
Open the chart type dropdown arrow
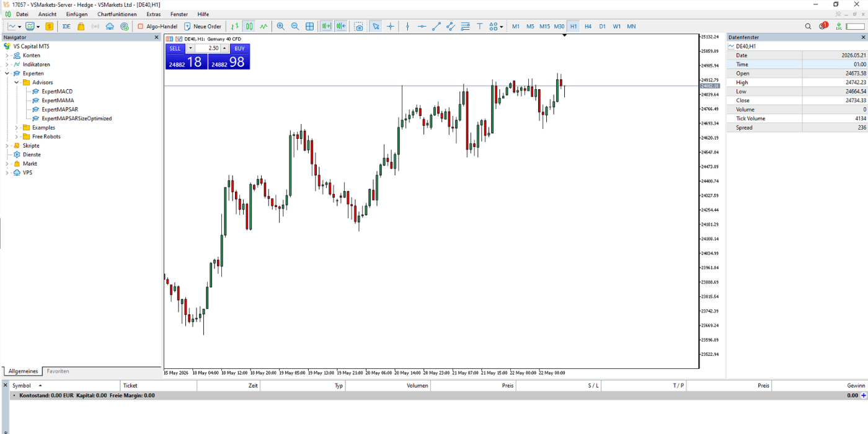(x=20, y=27)
